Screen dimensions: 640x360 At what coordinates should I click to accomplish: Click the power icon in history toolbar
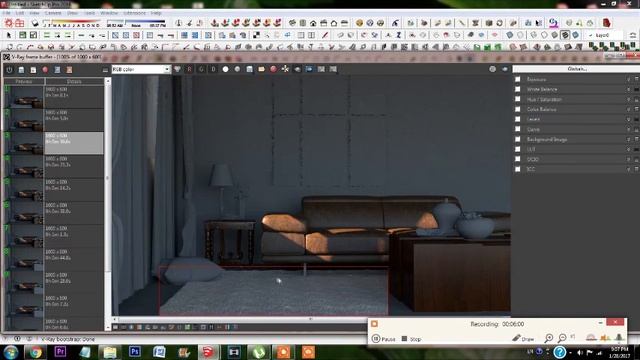pos(9,70)
